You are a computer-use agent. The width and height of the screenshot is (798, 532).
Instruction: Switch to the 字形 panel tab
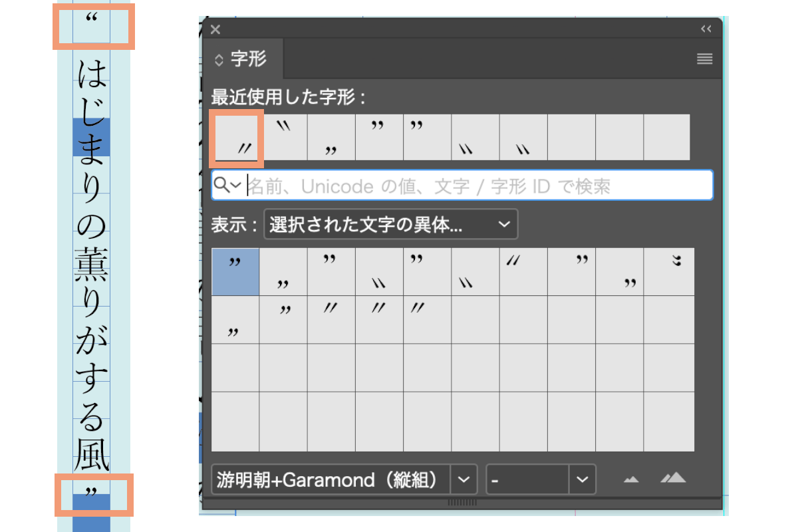pos(249,59)
